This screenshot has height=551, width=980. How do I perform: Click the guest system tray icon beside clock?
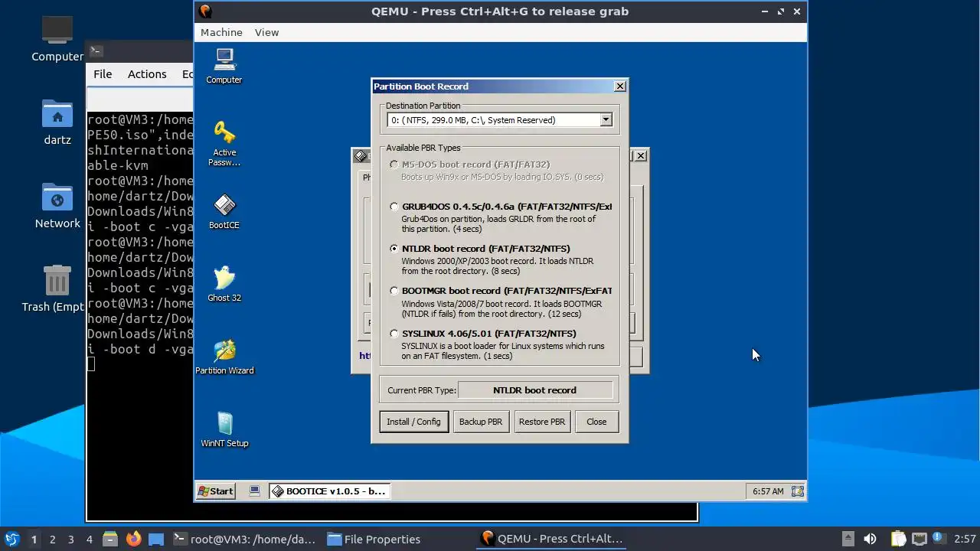click(797, 491)
